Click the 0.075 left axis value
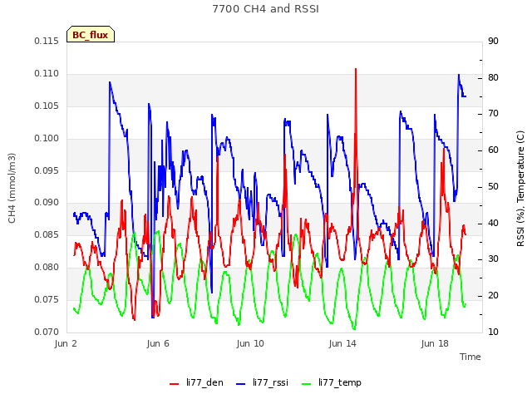The image size is (532, 399). 47,299
